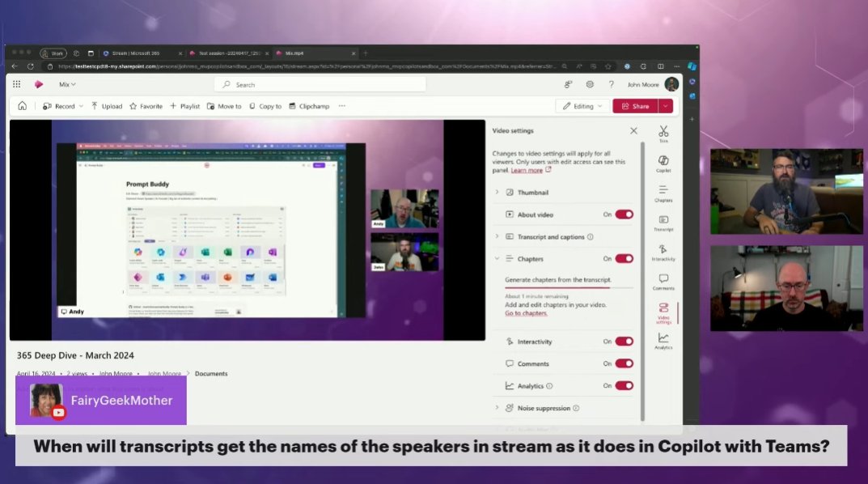Open the Learn more link
Screen dimensions: 868x484
[x=527, y=171]
